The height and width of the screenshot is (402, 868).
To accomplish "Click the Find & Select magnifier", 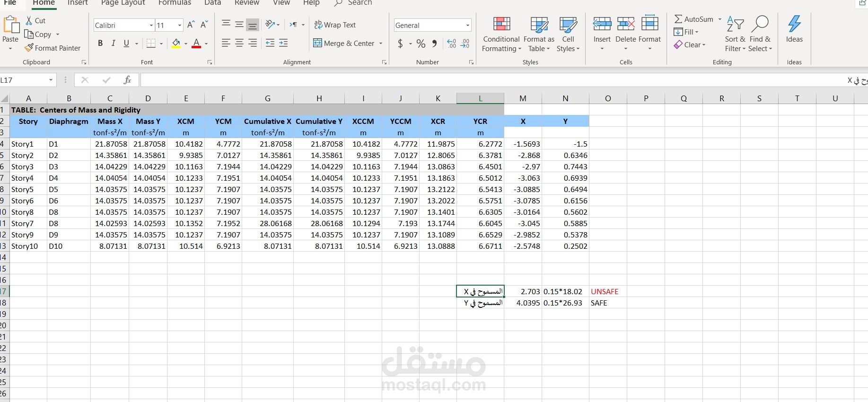I will (x=760, y=24).
